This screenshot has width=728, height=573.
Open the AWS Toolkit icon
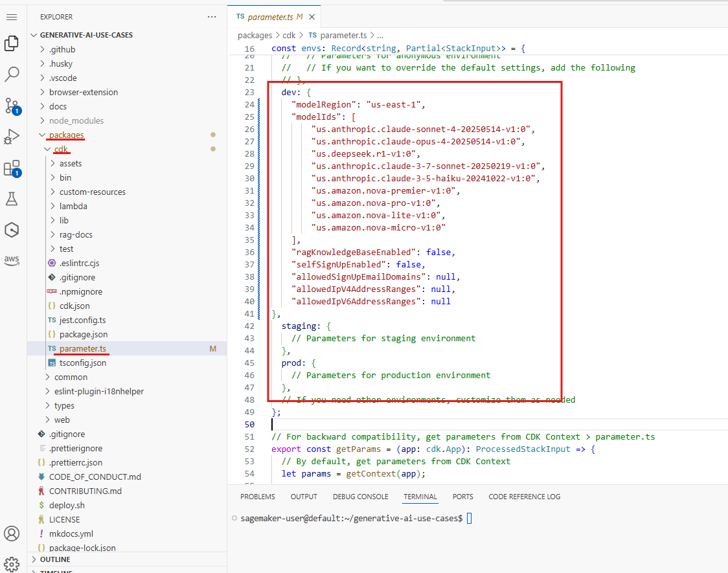[12, 260]
